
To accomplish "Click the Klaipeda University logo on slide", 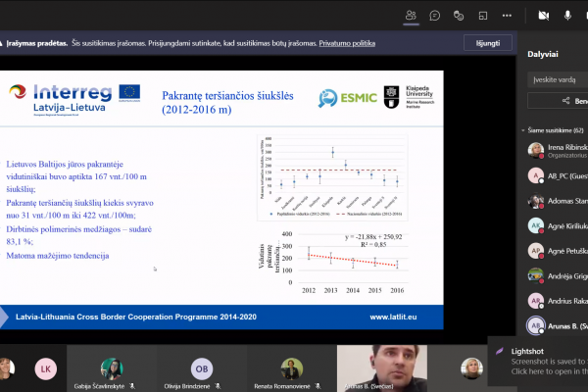I will (x=409, y=97).
